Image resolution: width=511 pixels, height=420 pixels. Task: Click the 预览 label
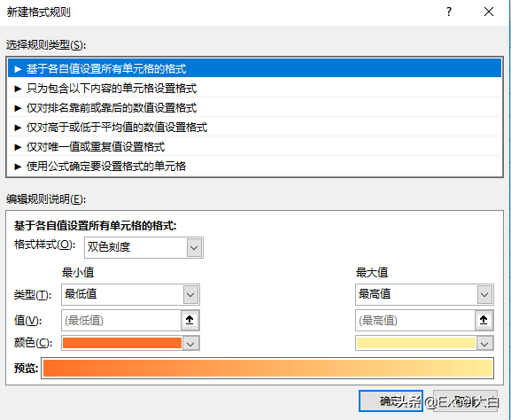point(26,368)
